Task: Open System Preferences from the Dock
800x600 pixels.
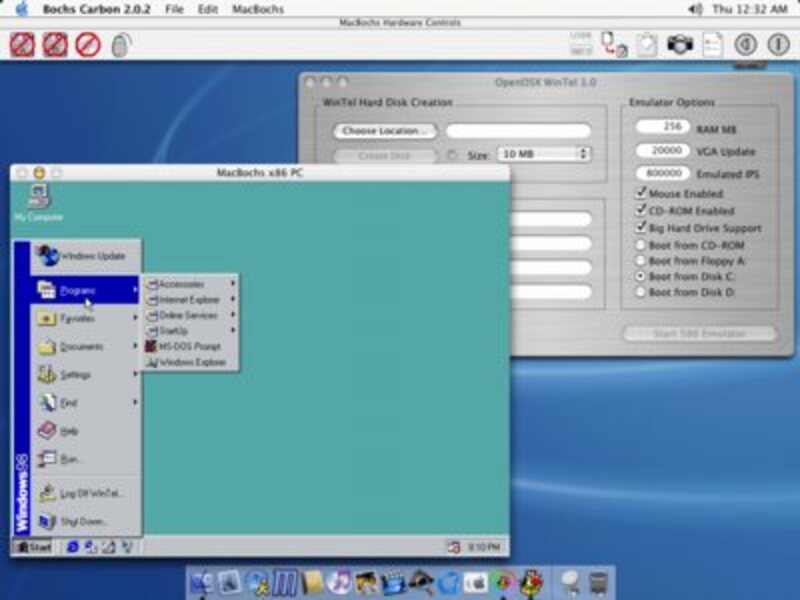Action: pyautogui.click(x=477, y=582)
